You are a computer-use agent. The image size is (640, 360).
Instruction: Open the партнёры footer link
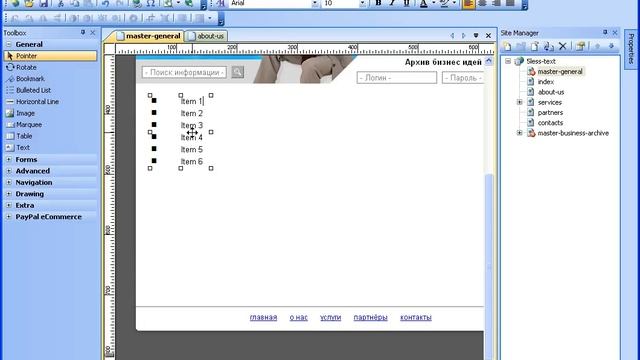point(370,317)
